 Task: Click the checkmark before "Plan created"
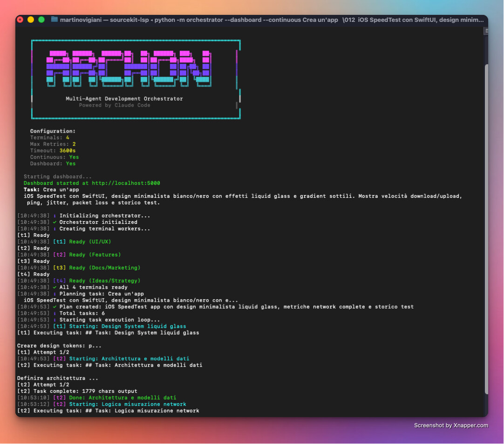[54, 307]
